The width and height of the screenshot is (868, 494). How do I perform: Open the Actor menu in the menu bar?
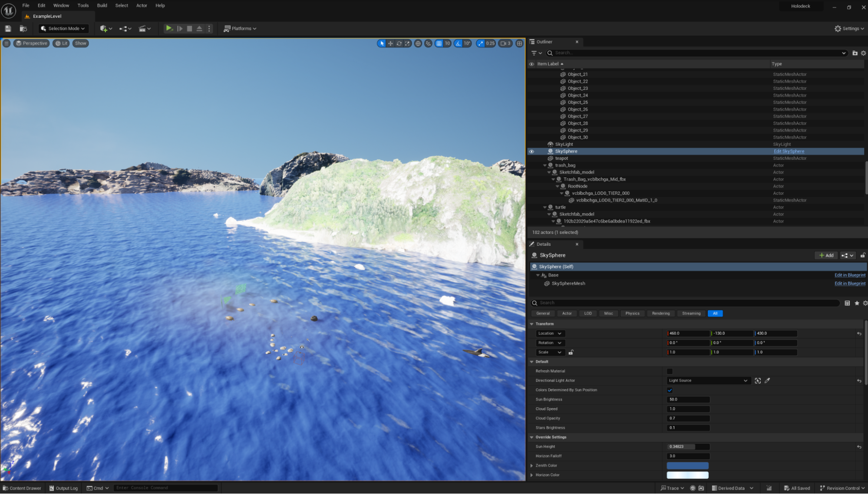142,6
